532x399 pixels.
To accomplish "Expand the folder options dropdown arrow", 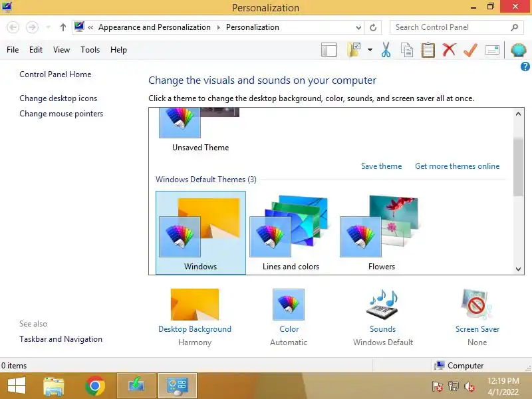I will point(370,50).
